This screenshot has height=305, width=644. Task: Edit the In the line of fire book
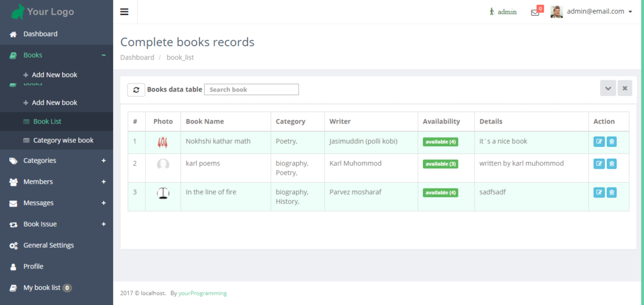coord(599,192)
